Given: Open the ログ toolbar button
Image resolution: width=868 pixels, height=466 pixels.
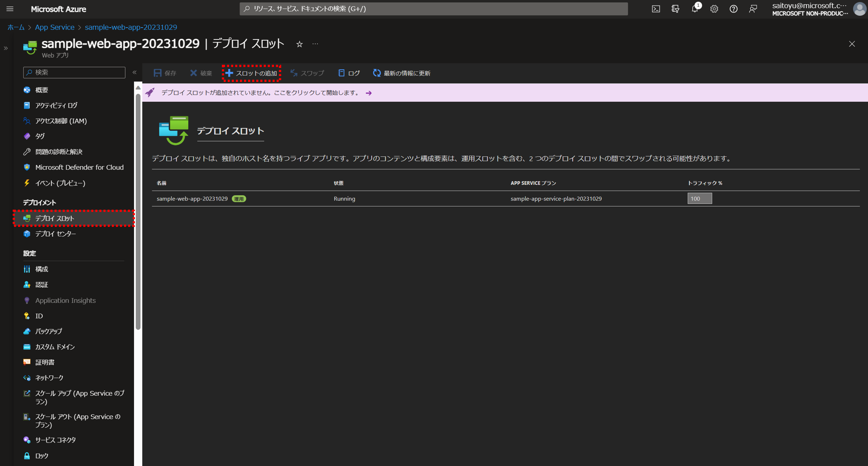Looking at the screenshot, I should pos(349,73).
